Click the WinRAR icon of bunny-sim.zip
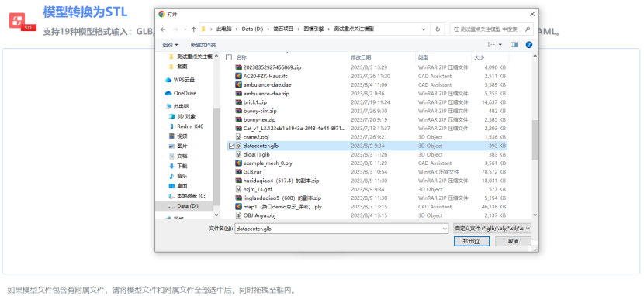 point(238,111)
